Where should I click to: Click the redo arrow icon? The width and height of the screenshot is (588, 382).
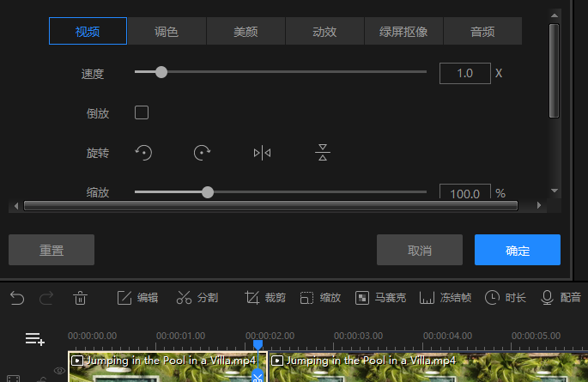46,299
